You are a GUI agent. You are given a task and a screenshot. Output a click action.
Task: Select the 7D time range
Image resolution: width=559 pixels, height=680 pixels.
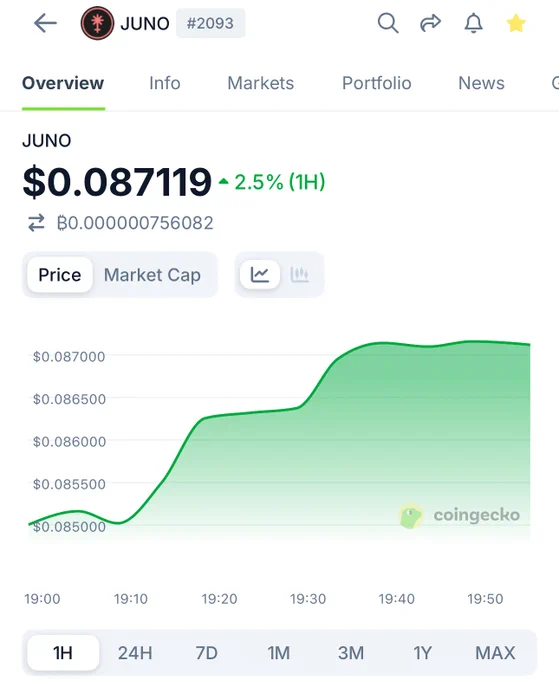coord(206,653)
